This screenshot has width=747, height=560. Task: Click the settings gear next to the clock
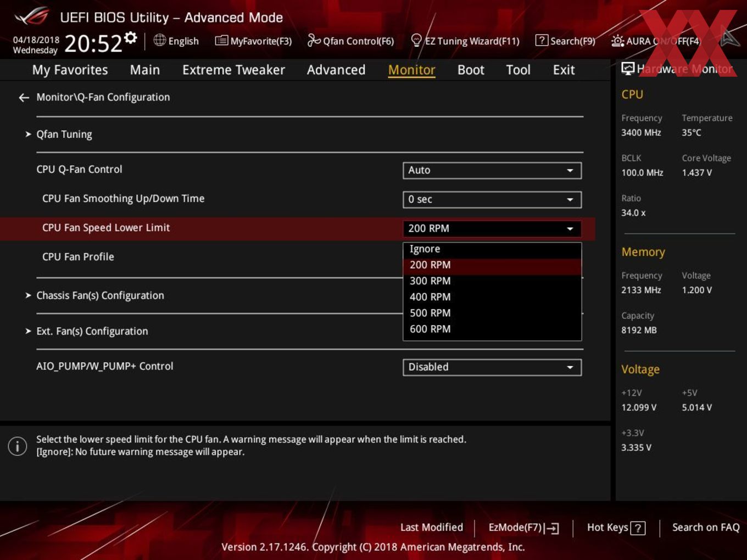click(131, 37)
